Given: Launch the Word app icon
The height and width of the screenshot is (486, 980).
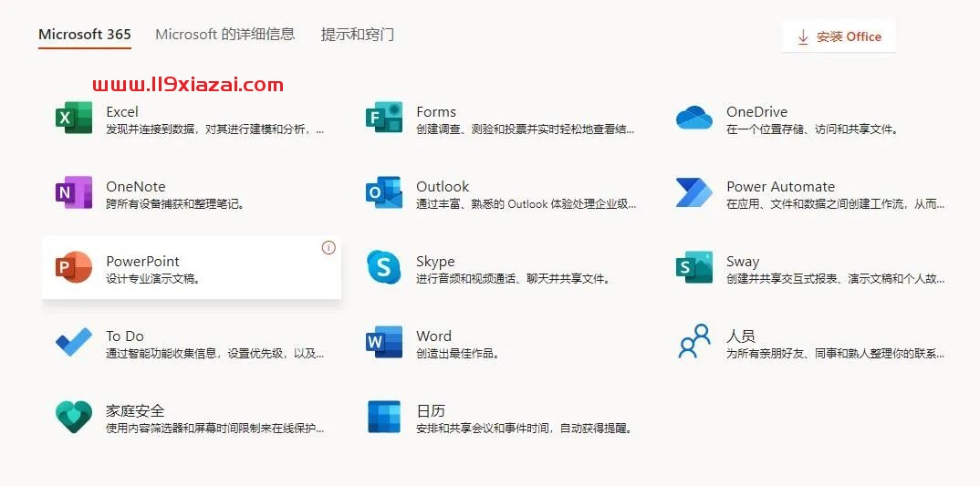Looking at the screenshot, I should 384,342.
